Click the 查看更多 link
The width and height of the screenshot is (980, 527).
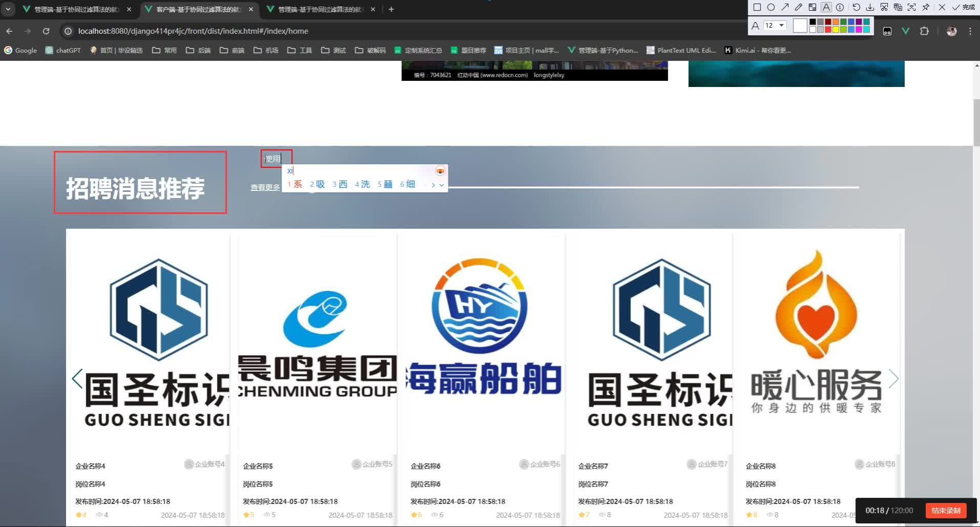[265, 187]
